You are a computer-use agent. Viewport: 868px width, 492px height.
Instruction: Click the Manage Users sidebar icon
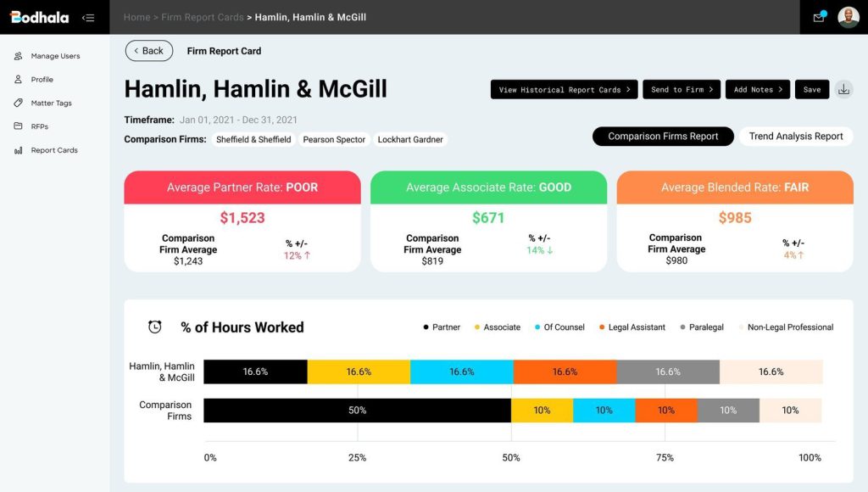pos(19,56)
